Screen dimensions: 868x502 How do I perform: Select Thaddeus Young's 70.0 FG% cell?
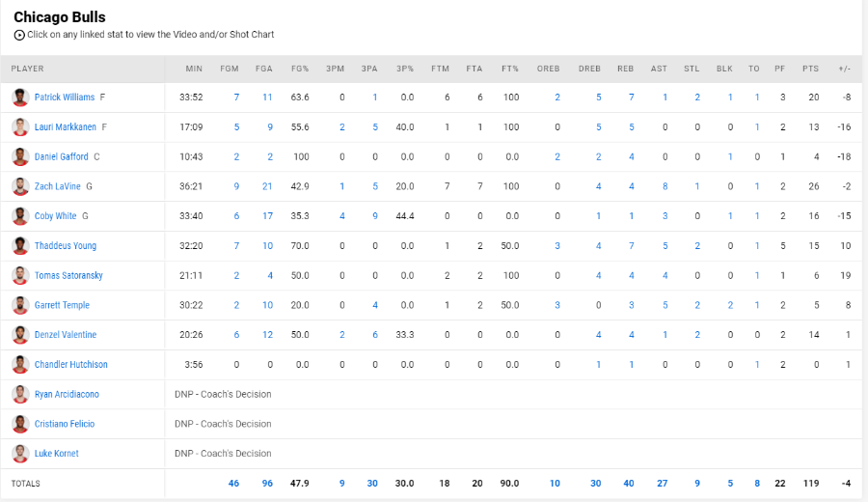point(300,245)
